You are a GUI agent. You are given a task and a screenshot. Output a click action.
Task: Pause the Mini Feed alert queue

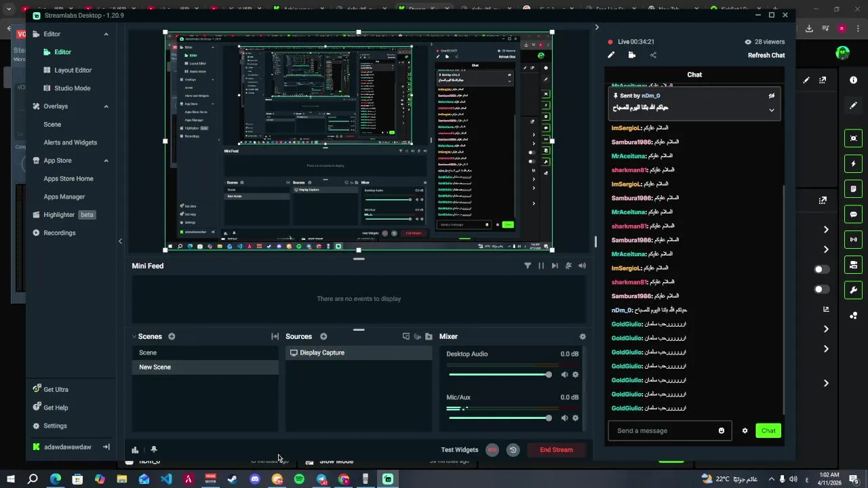tap(541, 266)
